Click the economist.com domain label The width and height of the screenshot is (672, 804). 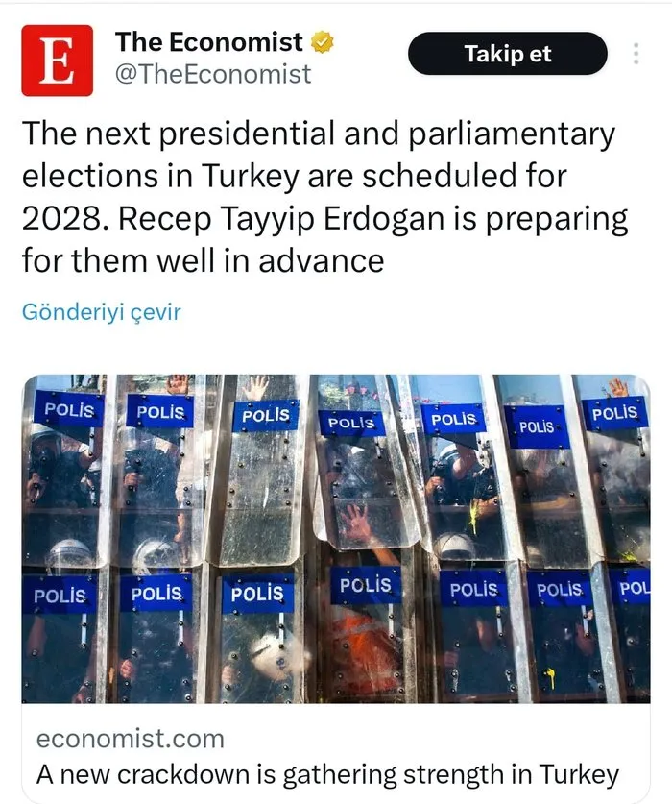point(130,739)
